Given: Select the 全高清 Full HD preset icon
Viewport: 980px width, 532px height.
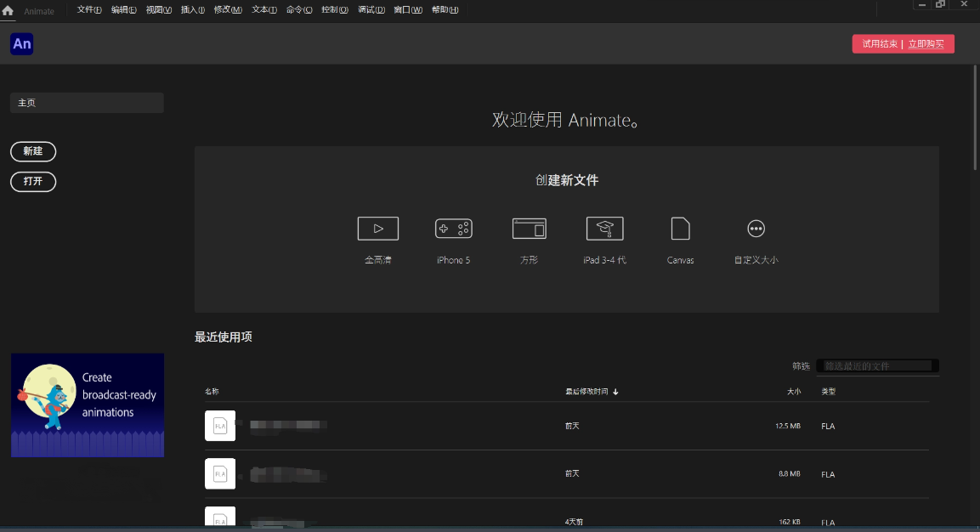Looking at the screenshot, I should point(378,228).
